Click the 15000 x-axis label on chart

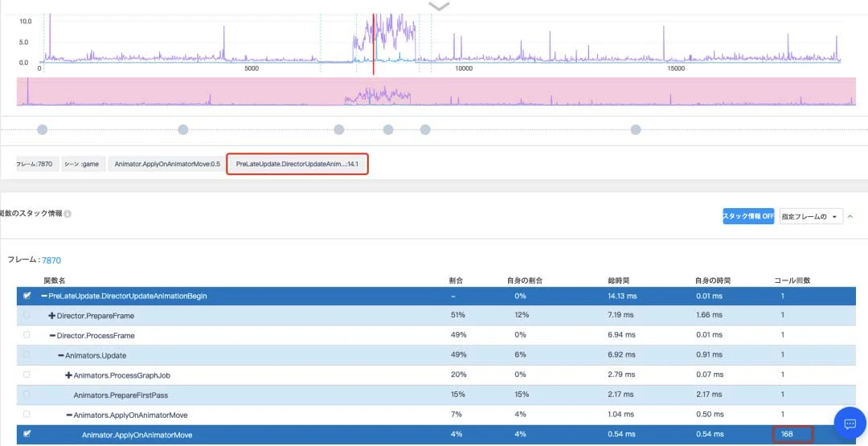point(676,68)
